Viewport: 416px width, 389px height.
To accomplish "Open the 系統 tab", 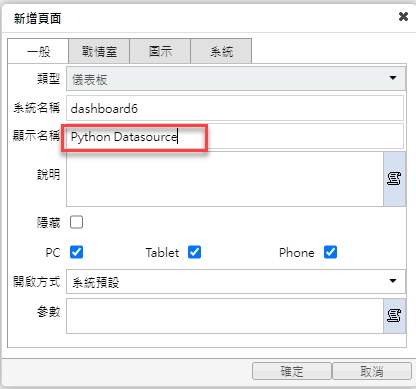I will (221, 51).
